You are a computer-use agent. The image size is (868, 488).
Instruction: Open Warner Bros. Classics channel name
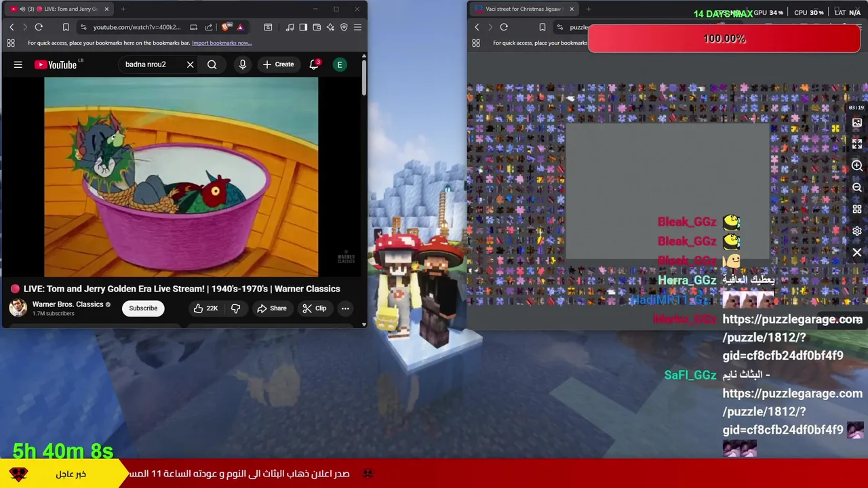(68, 304)
